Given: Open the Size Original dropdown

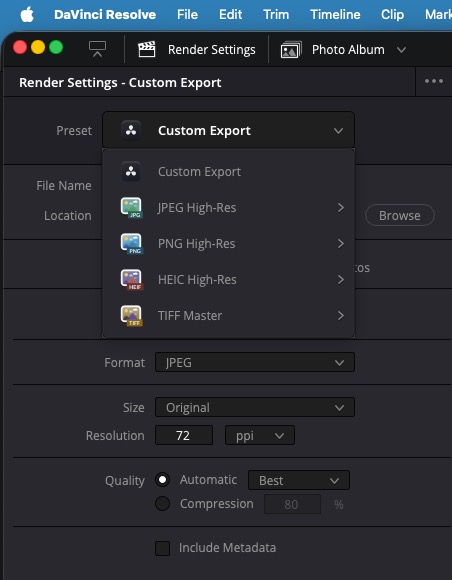Looking at the screenshot, I should 255,407.
